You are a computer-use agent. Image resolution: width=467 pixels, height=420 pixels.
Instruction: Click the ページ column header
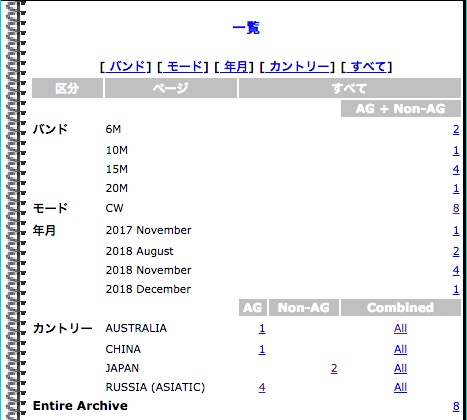171,88
